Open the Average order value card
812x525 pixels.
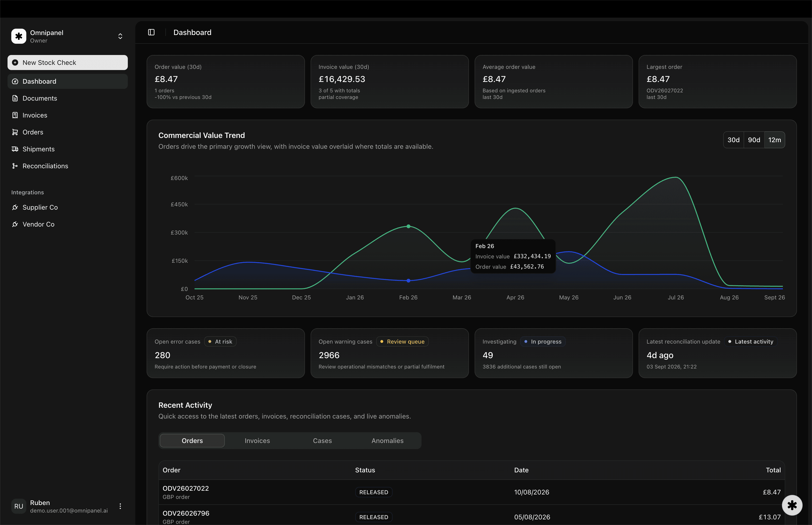[553, 82]
